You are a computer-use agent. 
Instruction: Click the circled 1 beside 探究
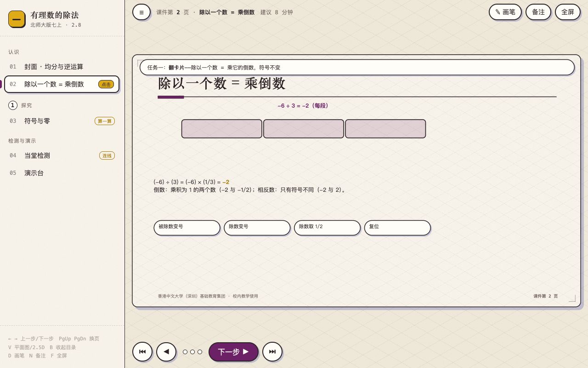(x=13, y=105)
